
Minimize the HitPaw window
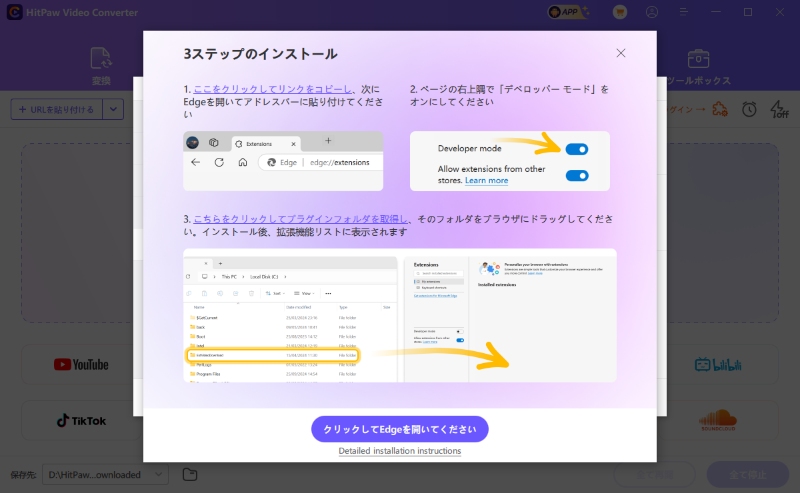pos(716,12)
